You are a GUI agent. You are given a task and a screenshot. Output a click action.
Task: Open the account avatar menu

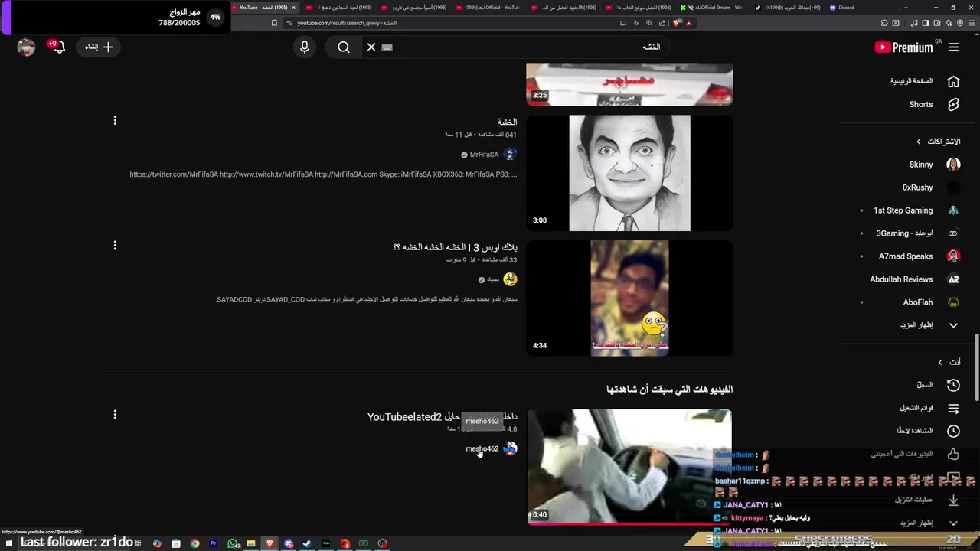tap(27, 47)
